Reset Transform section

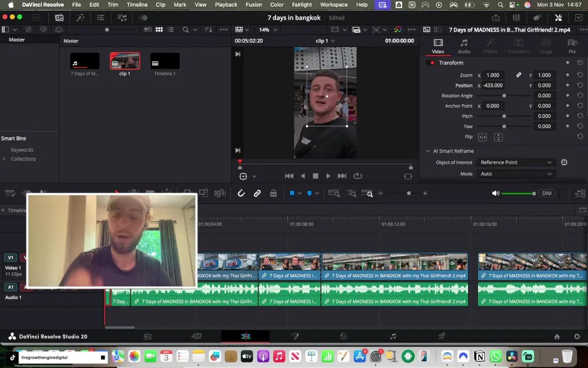point(580,63)
